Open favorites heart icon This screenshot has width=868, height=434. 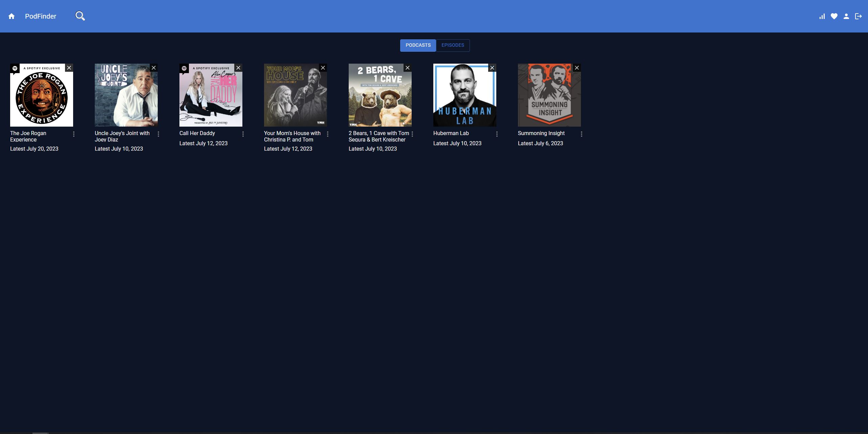[x=834, y=16]
